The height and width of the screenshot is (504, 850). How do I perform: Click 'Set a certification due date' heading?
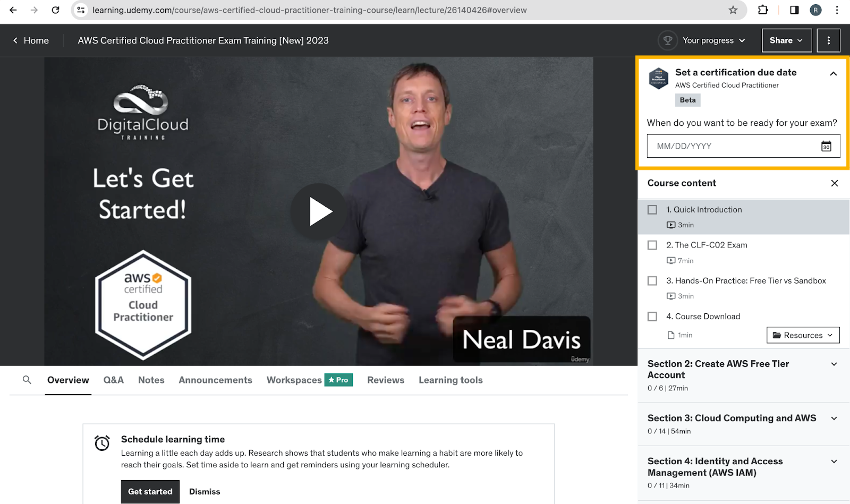pyautogui.click(x=736, y=72)
